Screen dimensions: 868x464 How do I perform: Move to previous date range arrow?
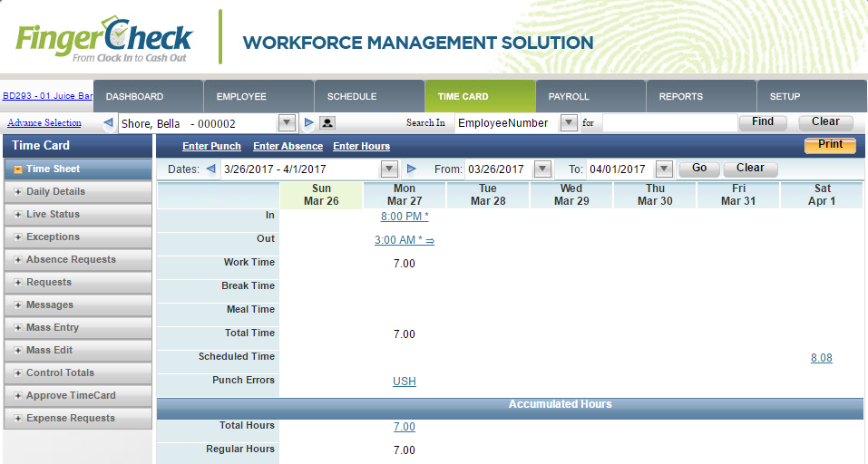point(210,169)
